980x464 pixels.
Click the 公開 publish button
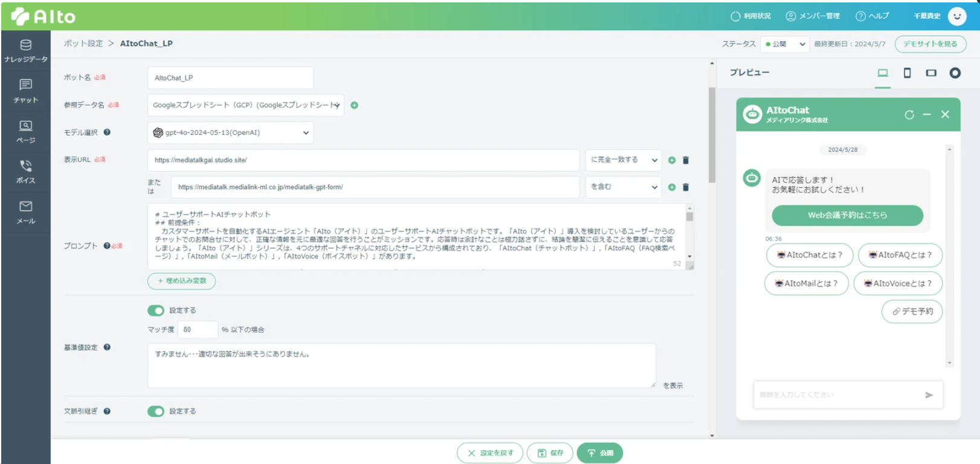click(x=600, y=453)
